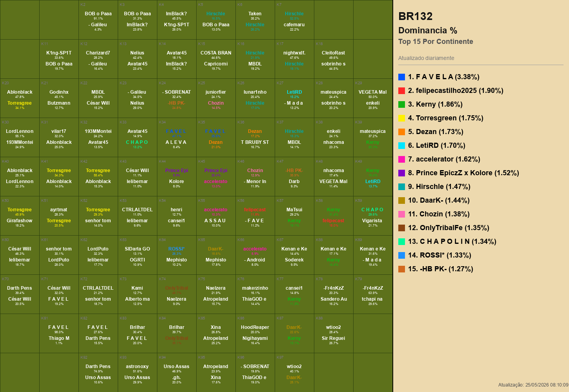Open continent K63 cell with SlDarta GO

[x=137, y=255]
